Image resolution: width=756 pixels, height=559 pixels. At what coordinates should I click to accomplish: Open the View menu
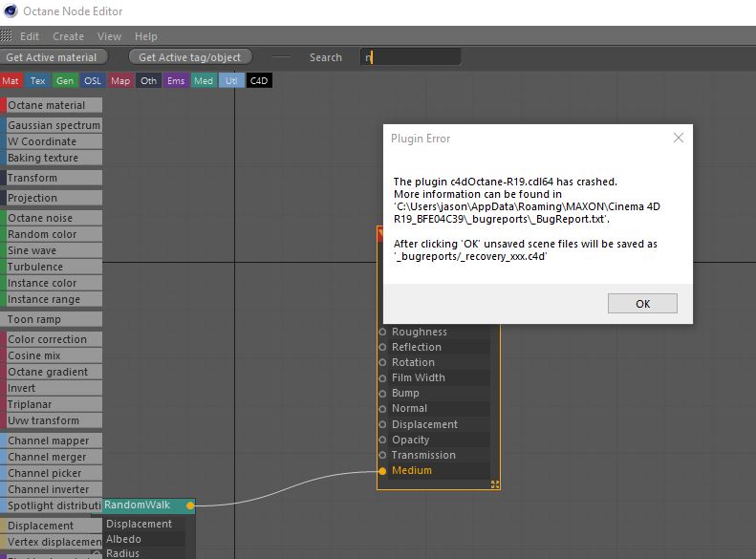click(110, 36)
